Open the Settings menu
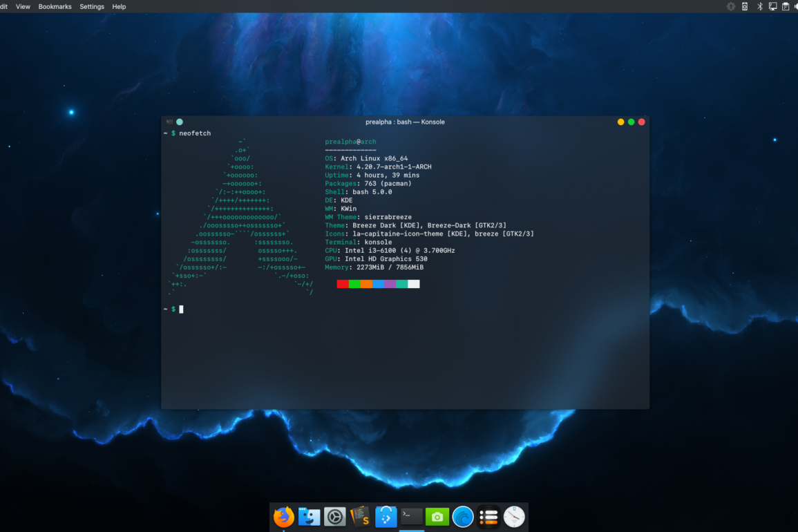 tap(92, 6)
